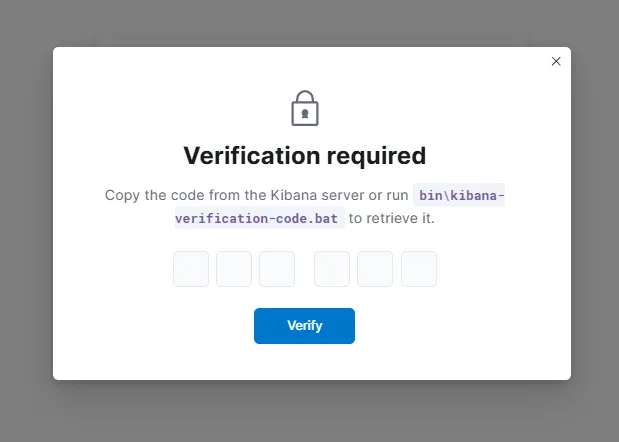
Task: Click the "bin\kibana-" code snippet
Action: (459, 195)
